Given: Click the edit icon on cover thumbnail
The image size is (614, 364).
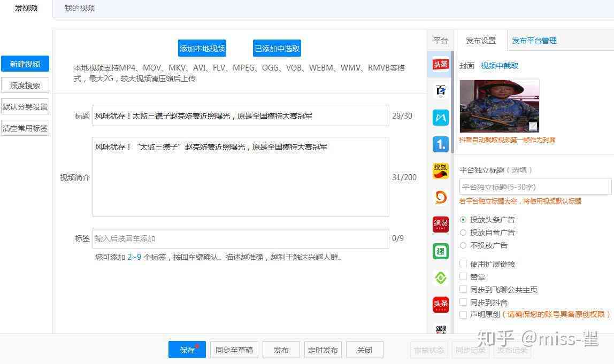Looking at the screenshot, I should (x=533, y=126).
